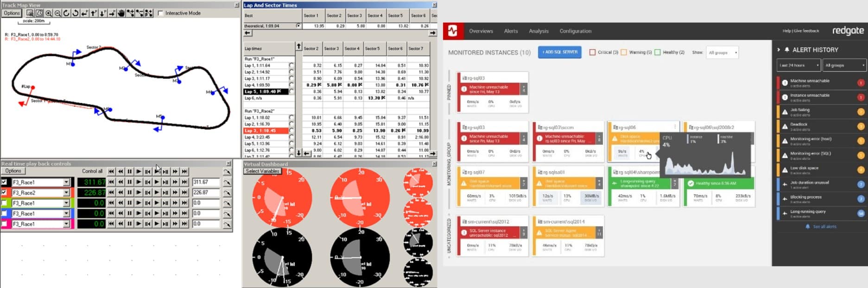Toggle the Critical (3) filter checkbox
Screen dimensions: 868x288
(592, 52)
